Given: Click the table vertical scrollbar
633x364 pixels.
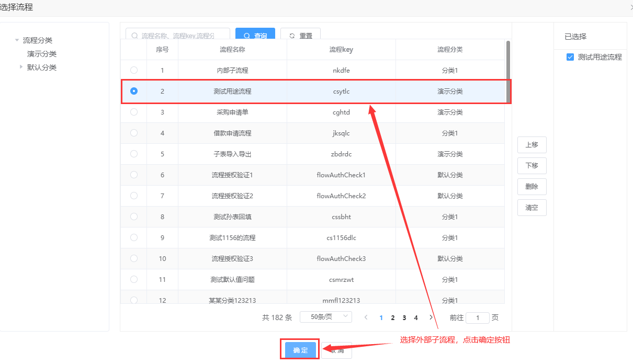Looking at the screenshot, I should point(508,73).
